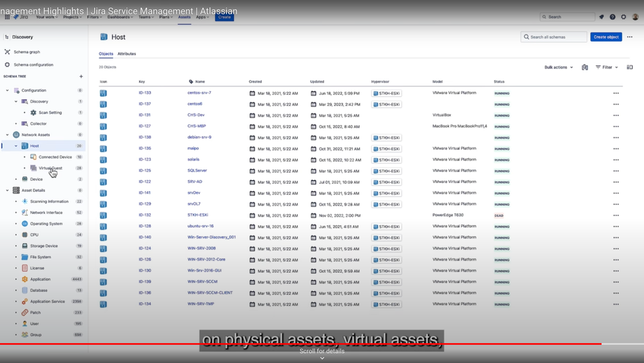Click the CPU icon in schema tree
This screenshot has height=363, width=644.
point(24,235)
